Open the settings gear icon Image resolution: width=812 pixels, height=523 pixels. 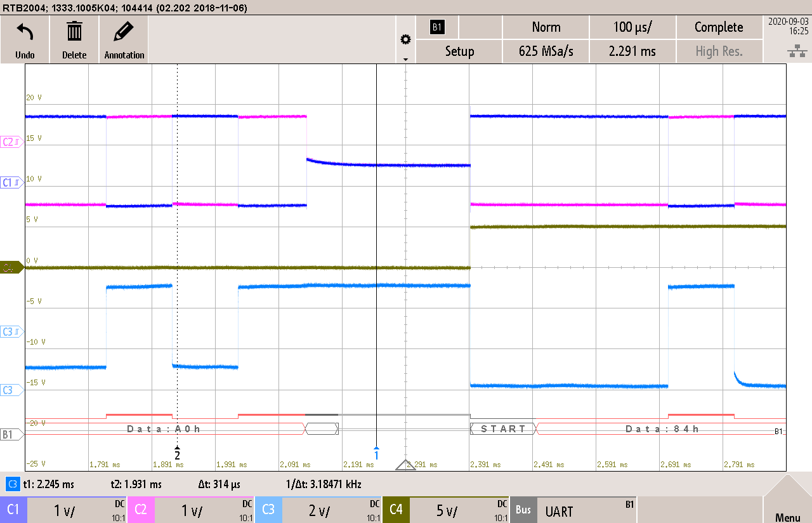405,38
